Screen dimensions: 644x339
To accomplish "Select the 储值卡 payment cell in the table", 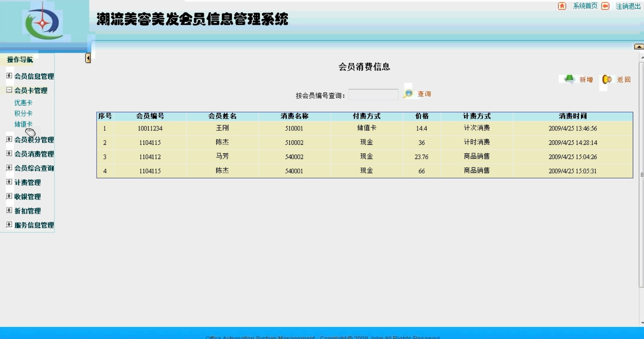I will (x=367, y=128).
